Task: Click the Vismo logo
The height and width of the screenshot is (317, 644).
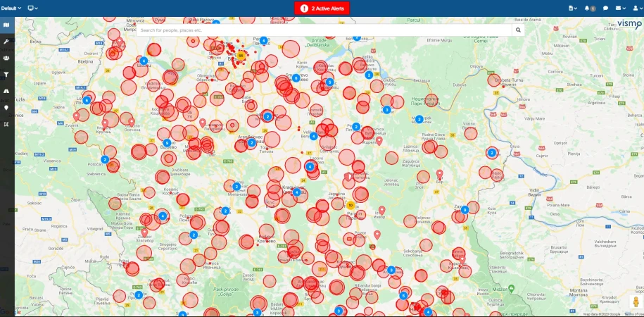Action: (x=629, y=24)
